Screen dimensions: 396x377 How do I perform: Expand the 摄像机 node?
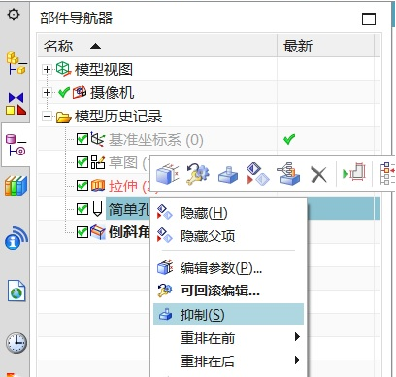(x=47, y=92)
